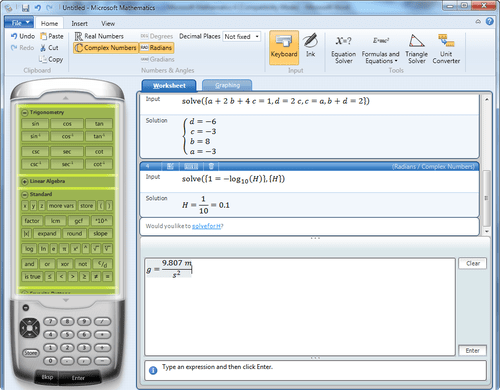The height and width of the screenshot is (390, 500).
Task: Click the number 7 key on keypad
Action: coord(51,321)
